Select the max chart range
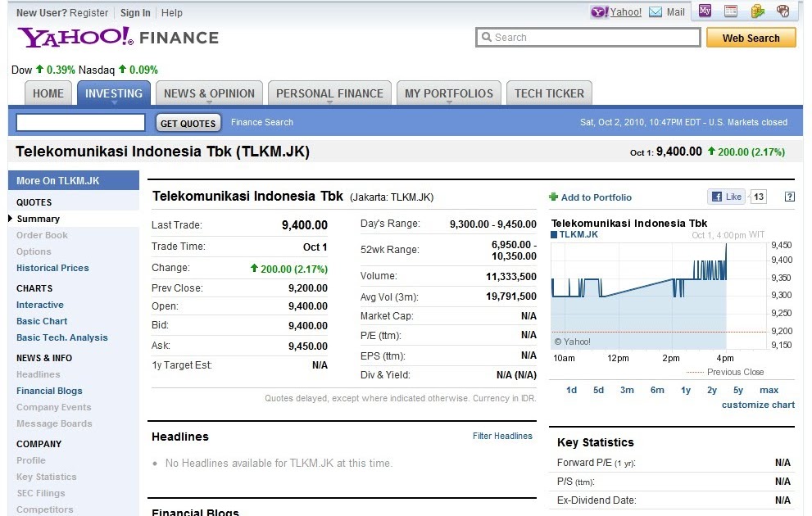The image size is (812, 516). (769, 390)
